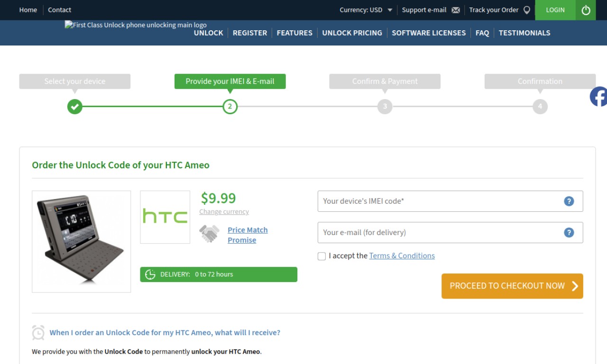Open the FEATURES menu item
The height and width of the screenshot is (364, 607).
tap(294, 33)
